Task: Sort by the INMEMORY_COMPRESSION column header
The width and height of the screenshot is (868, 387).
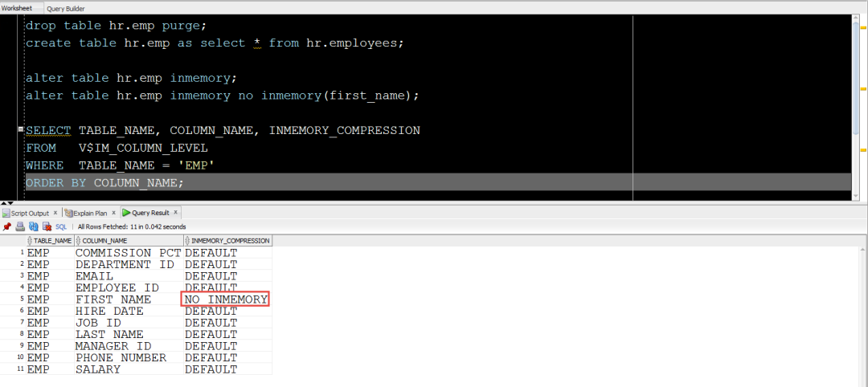Action: (x=228, y=241)
